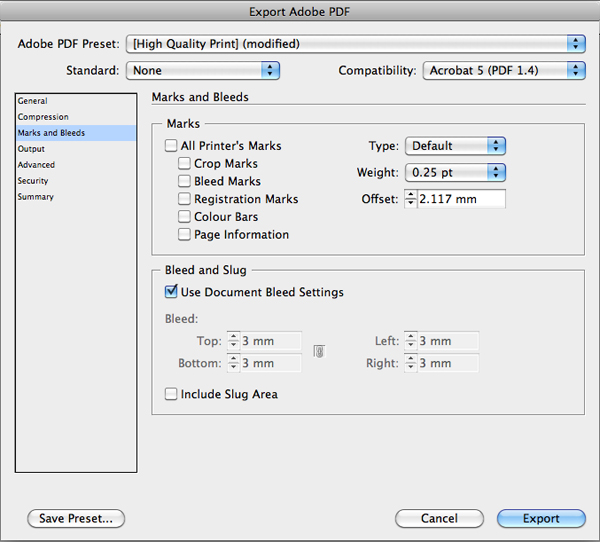Click the Bottom bleed value field
600x542 pixels.
coord(271,363)
